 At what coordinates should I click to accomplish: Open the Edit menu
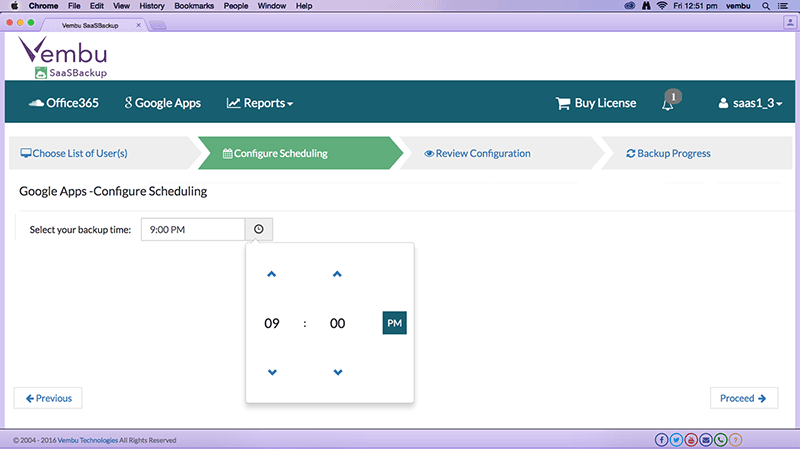coord(96,6)
